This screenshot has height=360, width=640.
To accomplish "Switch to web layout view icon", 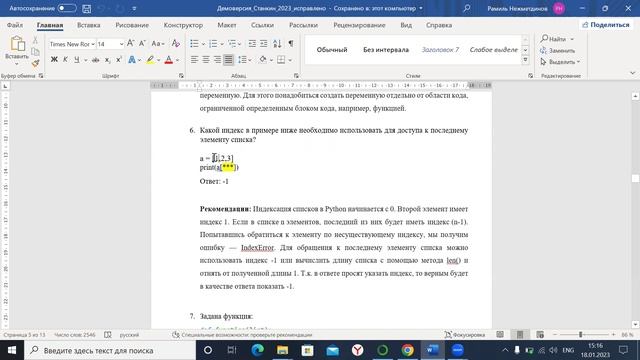I will point(540,335).
